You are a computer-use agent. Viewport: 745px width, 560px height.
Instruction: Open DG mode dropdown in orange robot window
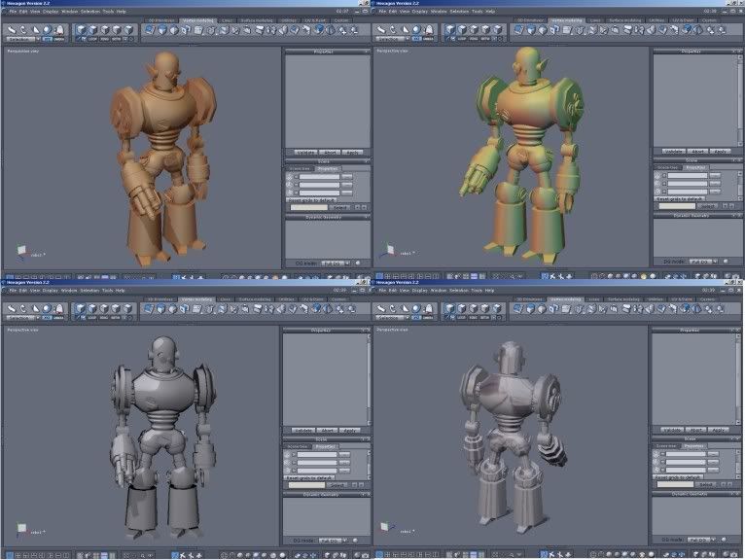point(336,262)
